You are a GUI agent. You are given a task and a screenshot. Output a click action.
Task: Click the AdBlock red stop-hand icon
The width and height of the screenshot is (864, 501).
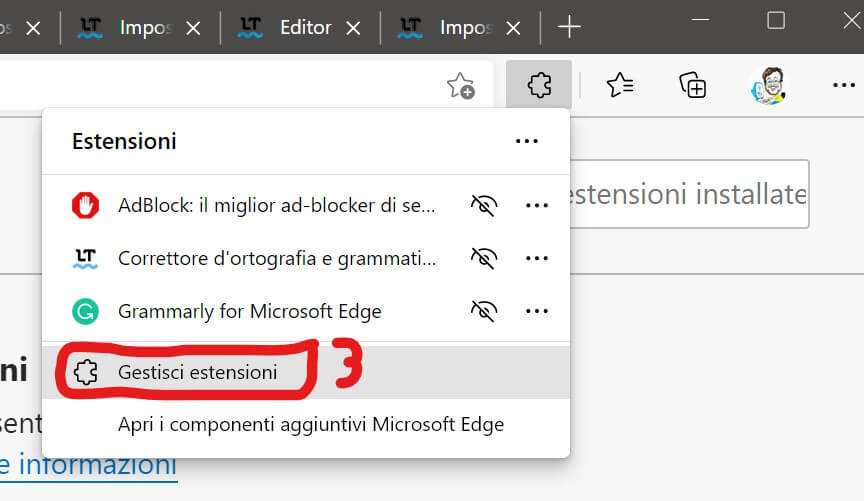pyautogui.click(x=86, y=206)
